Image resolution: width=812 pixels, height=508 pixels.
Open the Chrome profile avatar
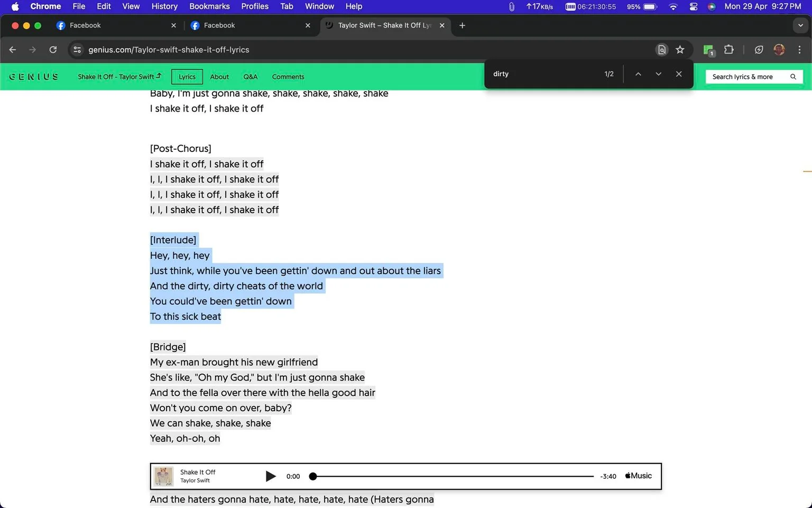click(779, 50)
